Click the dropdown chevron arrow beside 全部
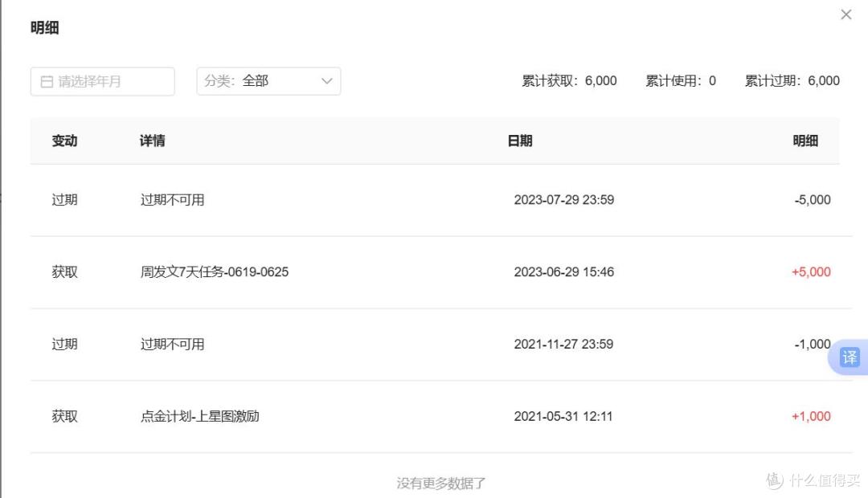This screenshot has width=868, height=498. 326,81
